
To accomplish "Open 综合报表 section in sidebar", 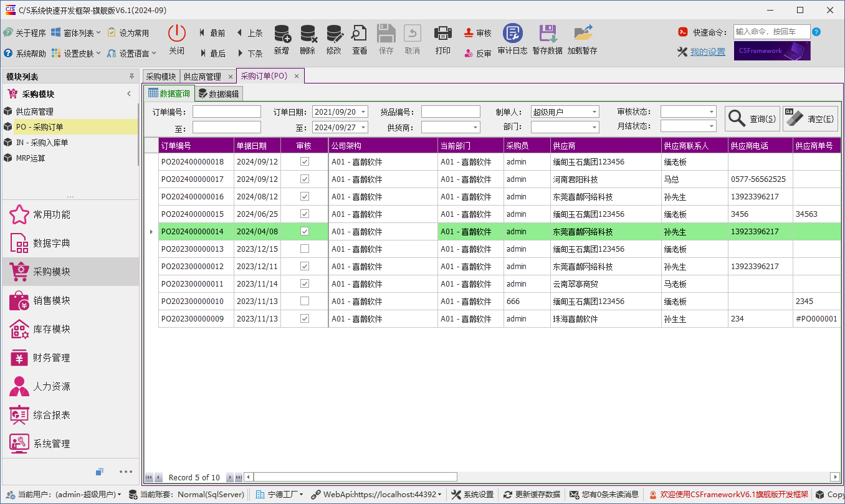I will click(70, 416).
